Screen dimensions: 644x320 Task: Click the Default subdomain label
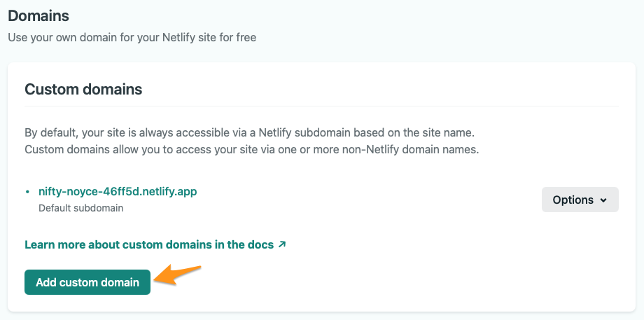point(81,208)
